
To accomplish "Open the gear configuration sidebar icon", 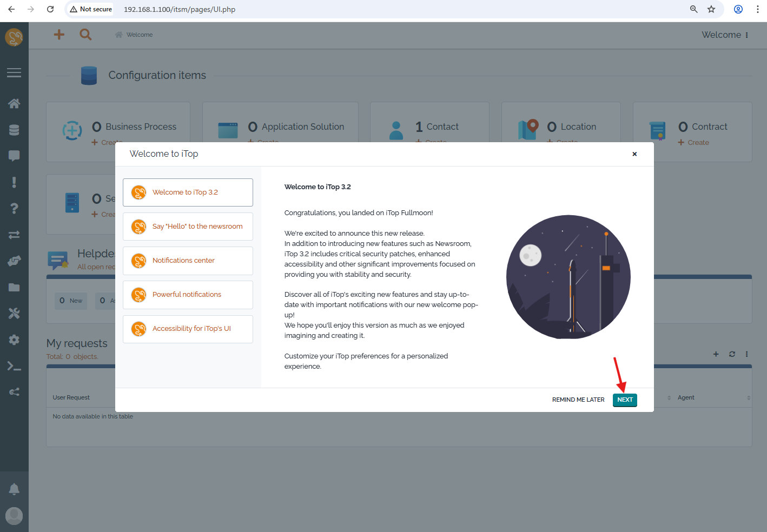I will [14, 340].
